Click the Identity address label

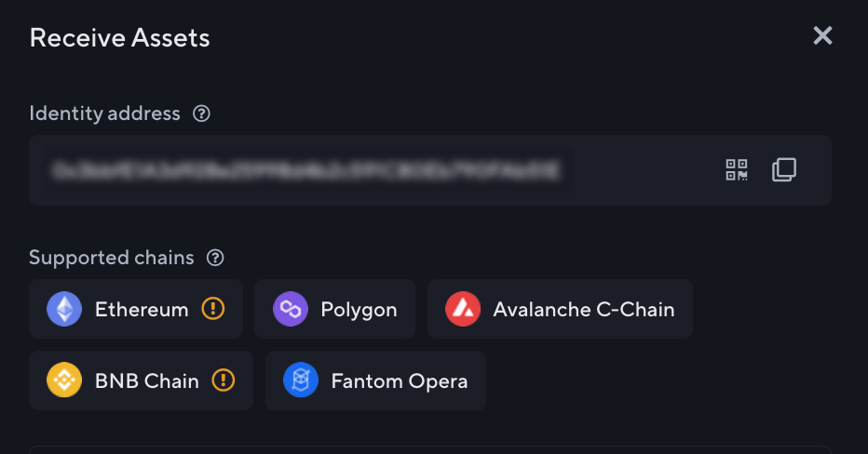pos(104,113)
